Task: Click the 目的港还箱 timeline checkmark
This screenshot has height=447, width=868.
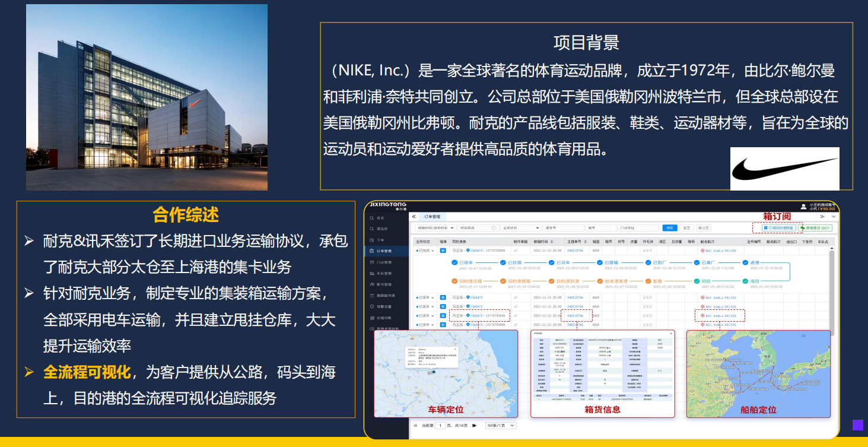Action: [x=454, y=281]
